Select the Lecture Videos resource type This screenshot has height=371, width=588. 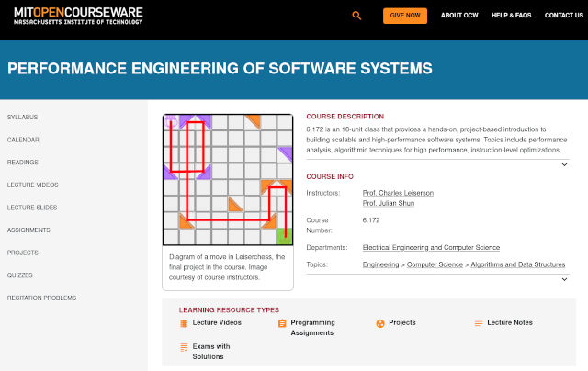coord(217,322)
